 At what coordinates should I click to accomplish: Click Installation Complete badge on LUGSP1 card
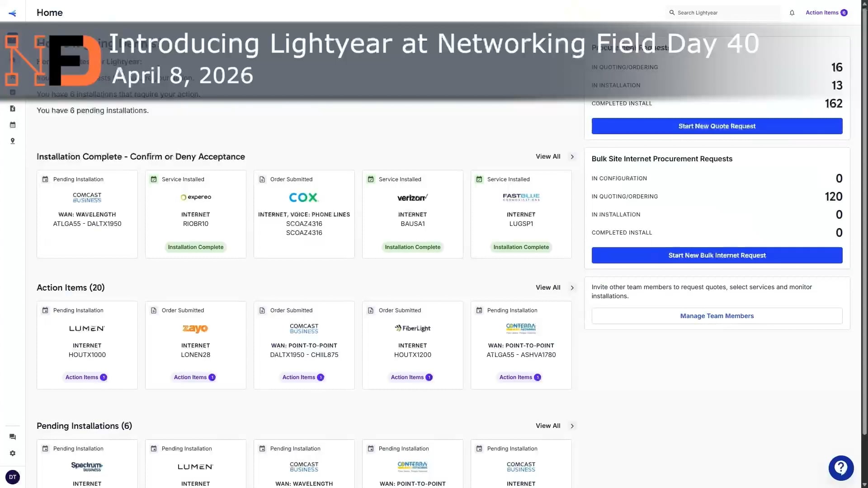521,247
